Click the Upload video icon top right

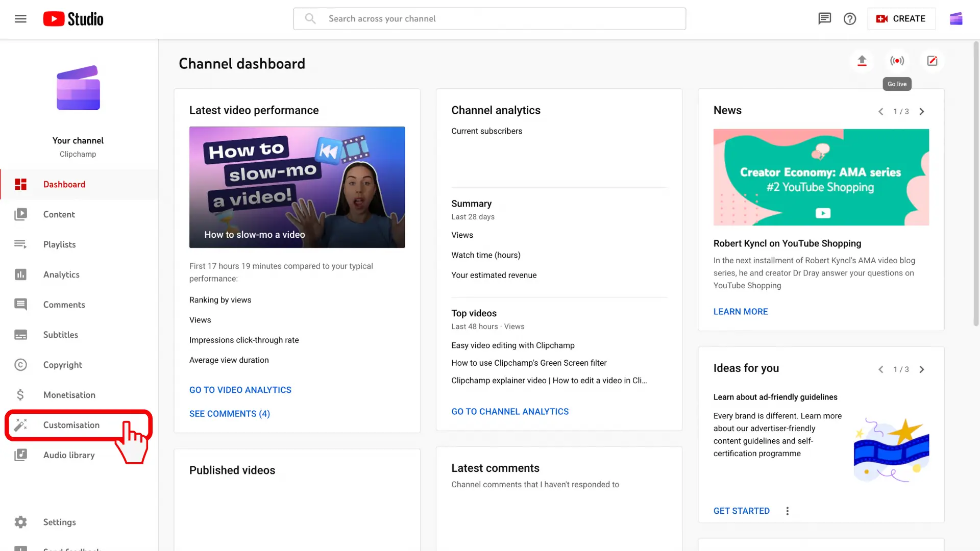[862, 61]
